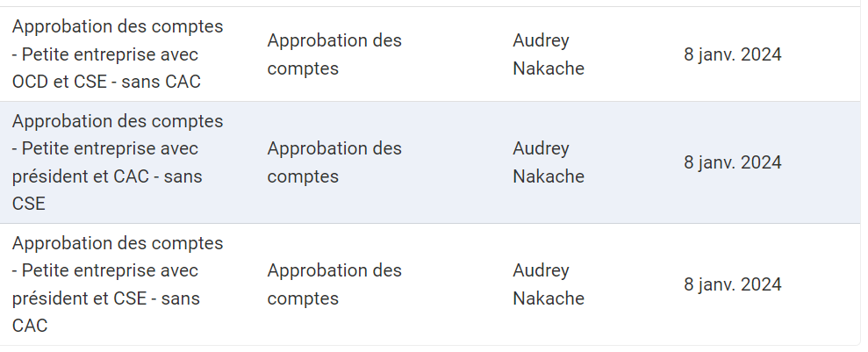Click the 8 janv. 2024 date in the OCD row
Image resolution: width=868 pixels, height=352 pixels.
click(x=732, y=54)
